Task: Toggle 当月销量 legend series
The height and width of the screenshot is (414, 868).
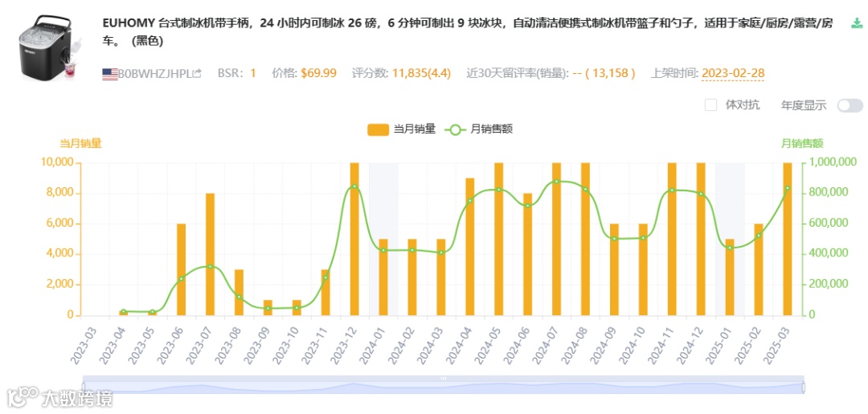Action: (401, 129)
